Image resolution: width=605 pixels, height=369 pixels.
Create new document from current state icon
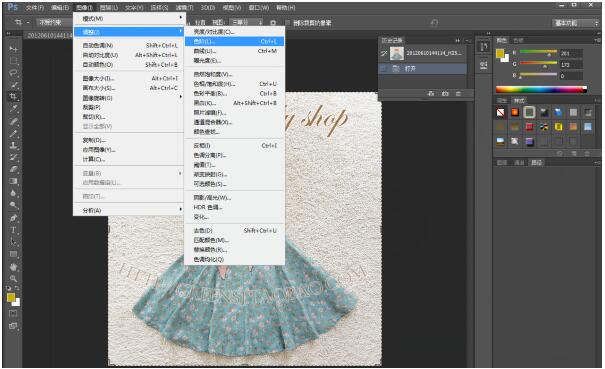tap(431, 94)
